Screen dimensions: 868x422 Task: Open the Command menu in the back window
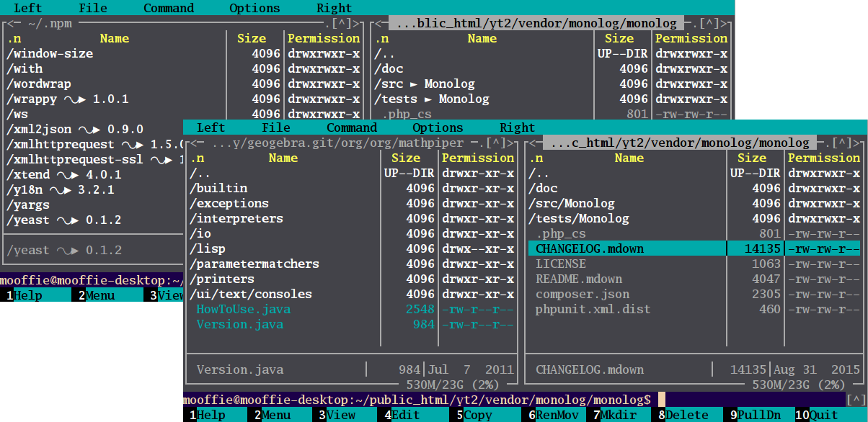169,9
